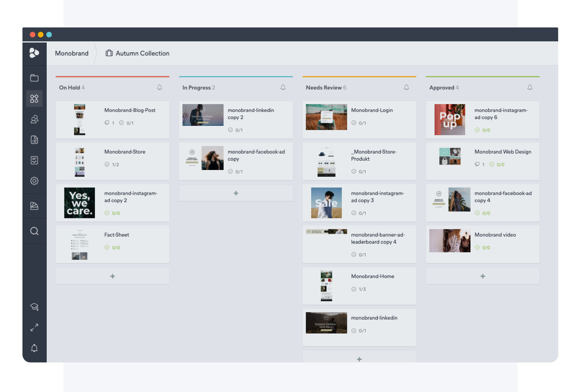Go to Monobrand breadcrumb
The image size is (581, 392).
[x=72, y=53]
